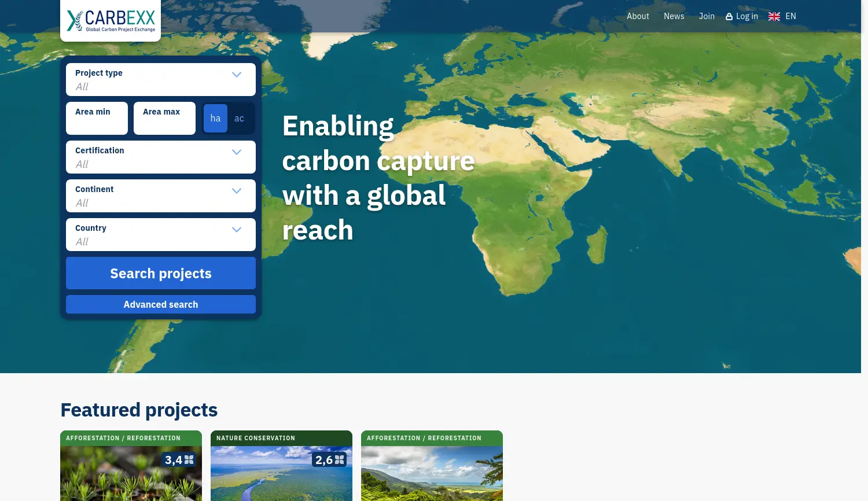Image resolution: width=868 pixels, height=501 pixels.
Task: Click the 3,4 rating badge icon
Action: point(189,460)
